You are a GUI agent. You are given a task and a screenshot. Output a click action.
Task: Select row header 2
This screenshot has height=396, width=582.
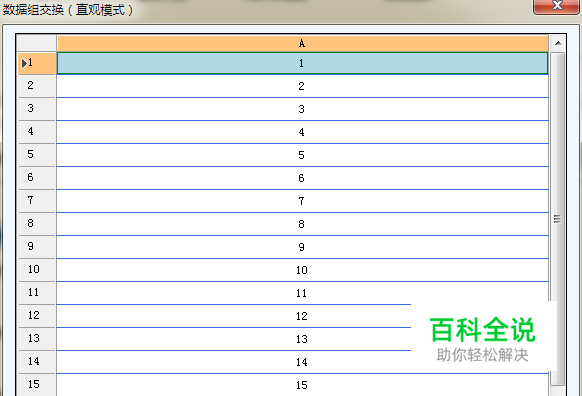tap(37, 86)
